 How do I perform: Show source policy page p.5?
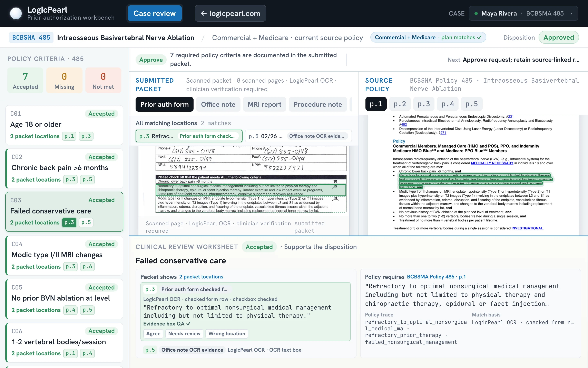pyautogui.click(x=471, y=104)
